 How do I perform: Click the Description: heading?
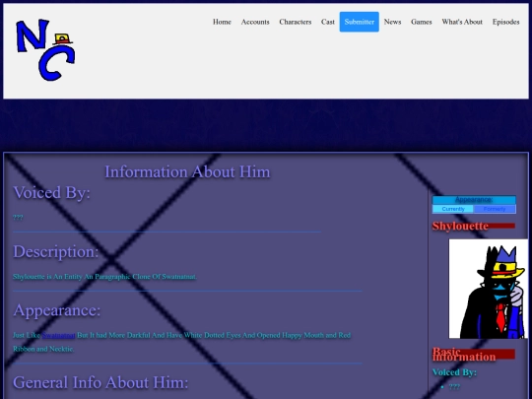click(56, 251)
